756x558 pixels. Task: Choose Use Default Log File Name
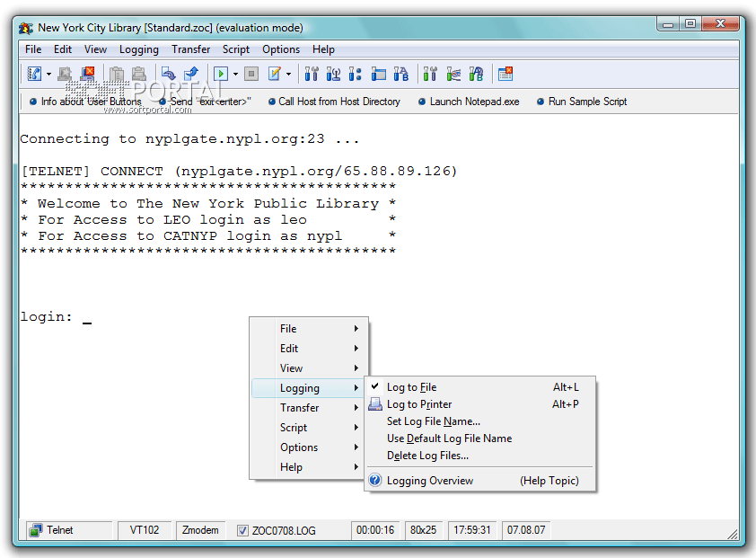click(480, 438)
